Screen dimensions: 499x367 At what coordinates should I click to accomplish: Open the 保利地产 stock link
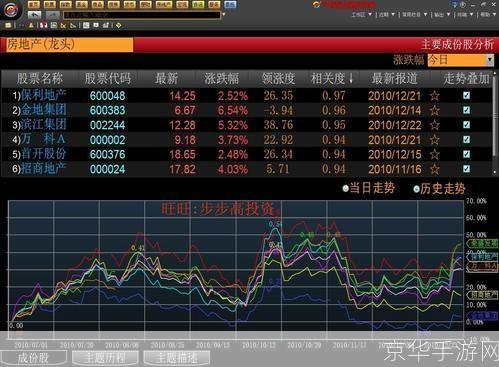click(x=44, y=96)
